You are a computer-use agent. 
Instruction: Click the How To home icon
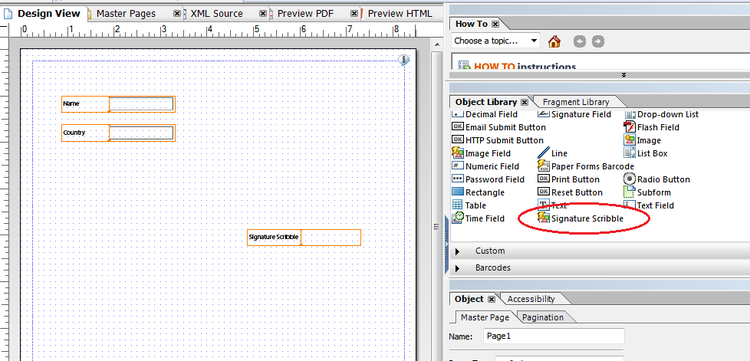point(554,41)
